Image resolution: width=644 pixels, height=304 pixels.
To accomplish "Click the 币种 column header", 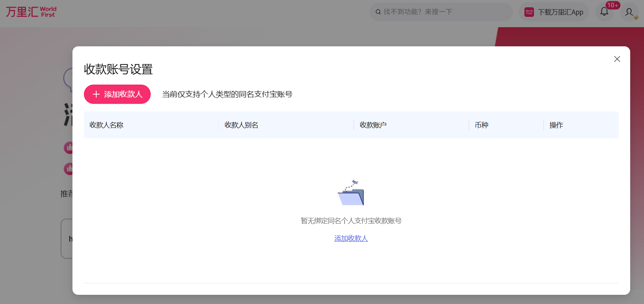I will (481, 125).
